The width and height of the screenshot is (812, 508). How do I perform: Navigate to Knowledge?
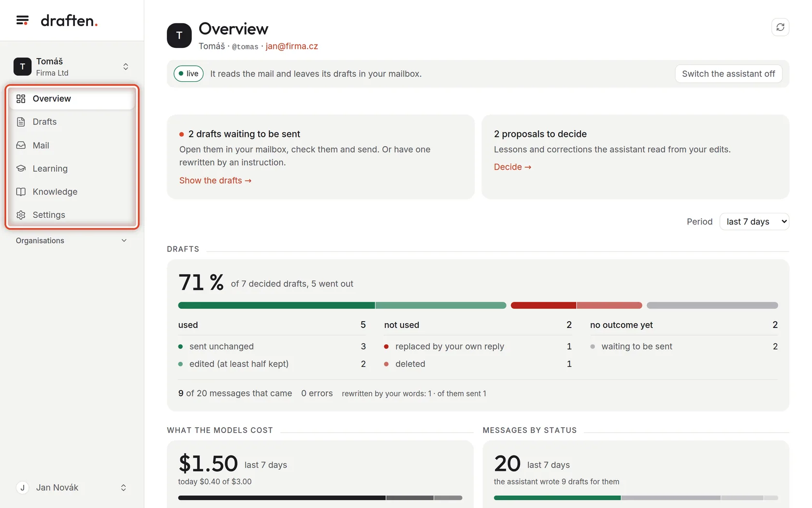coord(72,192)
